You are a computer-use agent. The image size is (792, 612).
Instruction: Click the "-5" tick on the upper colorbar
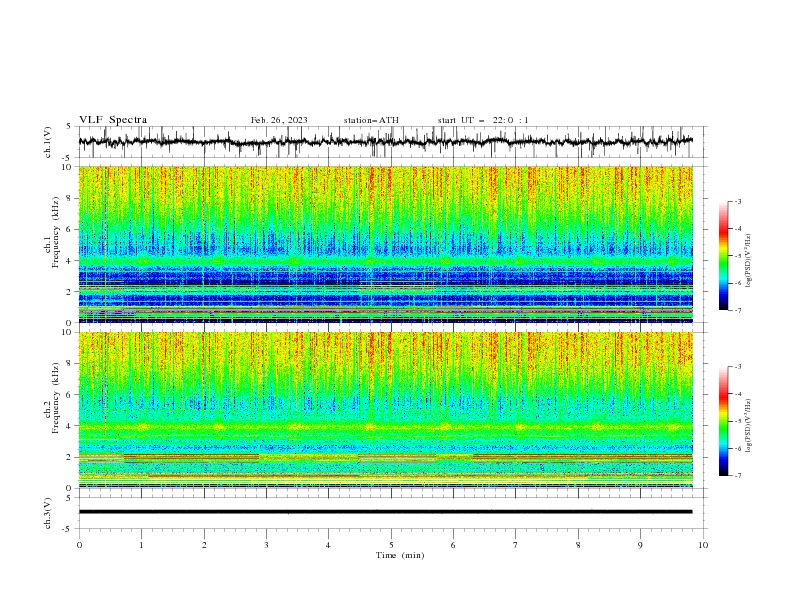[737, 256]
